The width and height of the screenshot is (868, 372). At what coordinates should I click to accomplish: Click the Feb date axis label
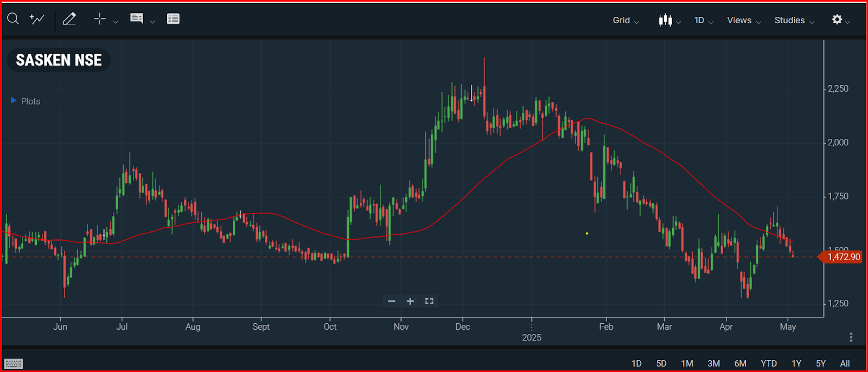click(606, 326)
